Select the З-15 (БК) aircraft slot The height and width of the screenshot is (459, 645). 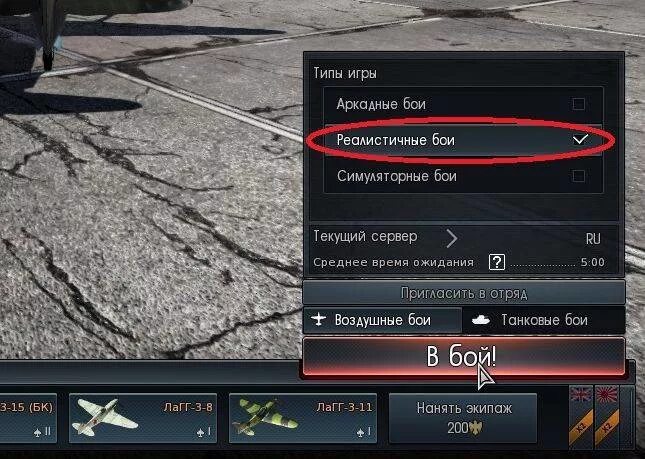[28, 418]
